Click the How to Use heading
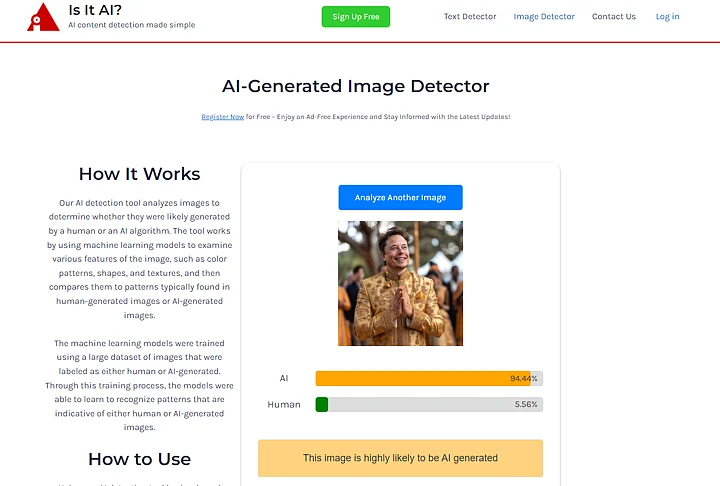 pos(139,459)
